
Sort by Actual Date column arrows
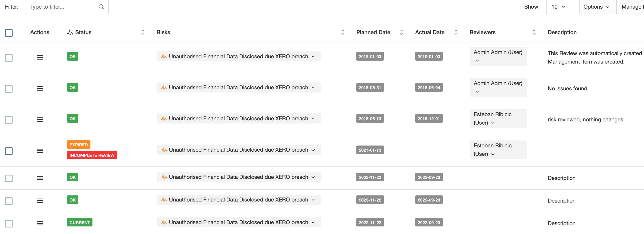[x=456, y=32]
